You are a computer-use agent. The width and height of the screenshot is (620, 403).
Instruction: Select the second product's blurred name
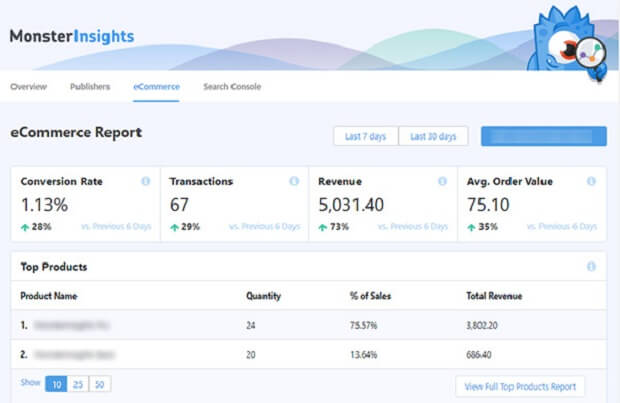[74, 354]
